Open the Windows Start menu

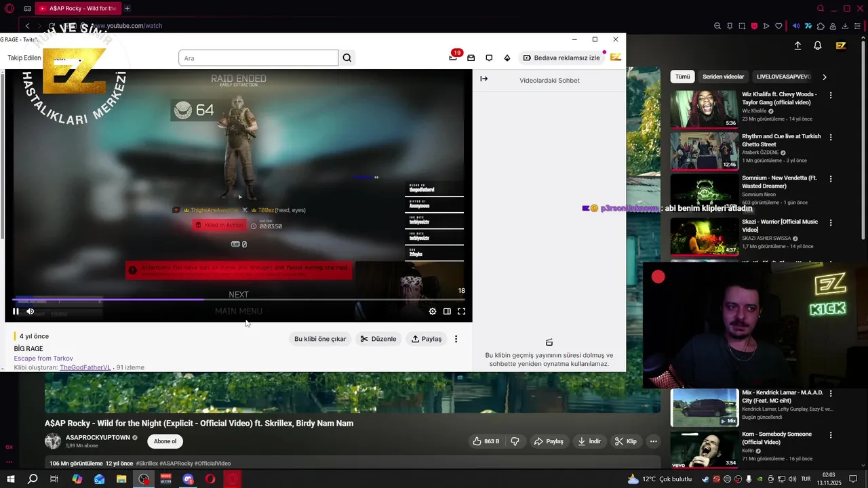[10, 479]
